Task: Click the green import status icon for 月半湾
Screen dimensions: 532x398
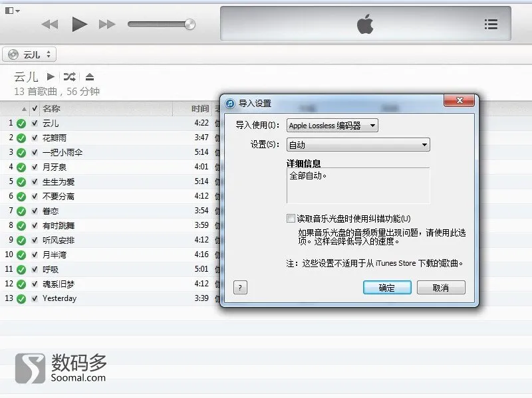Action: pyautogui.click(x=21, y=255)
